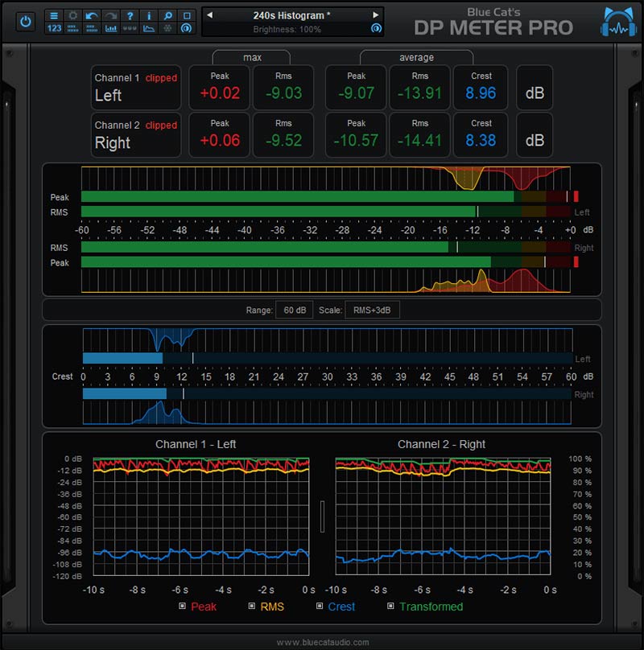This screenshot has width=644, height=650.
Task: Click the magnifier zoom icon
Action: coord(167,15)
